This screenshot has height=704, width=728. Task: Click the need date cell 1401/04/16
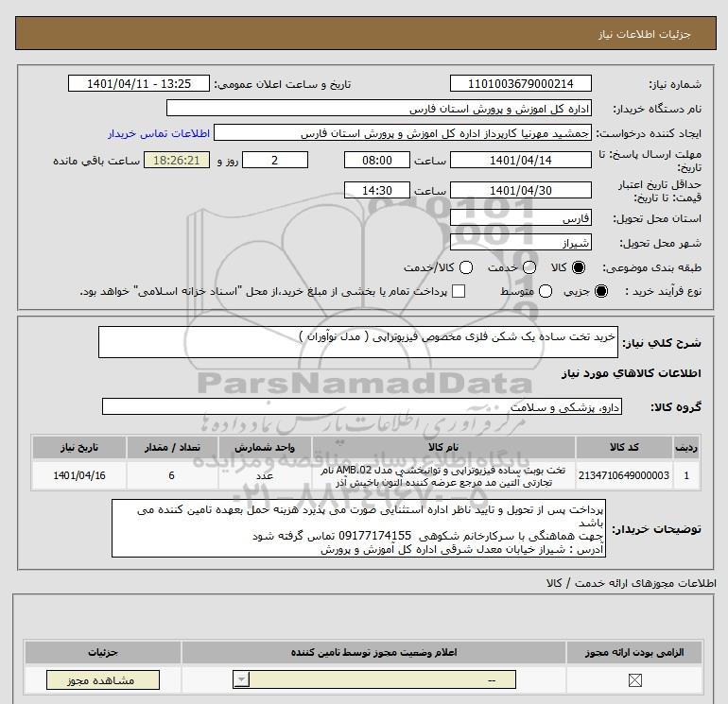coord(78,475)
